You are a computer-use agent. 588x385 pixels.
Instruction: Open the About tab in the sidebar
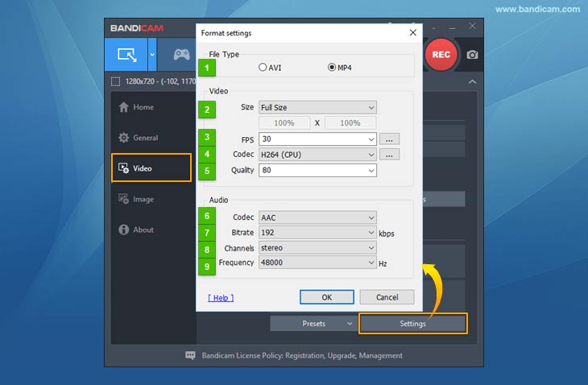click(x=151, y=230)
